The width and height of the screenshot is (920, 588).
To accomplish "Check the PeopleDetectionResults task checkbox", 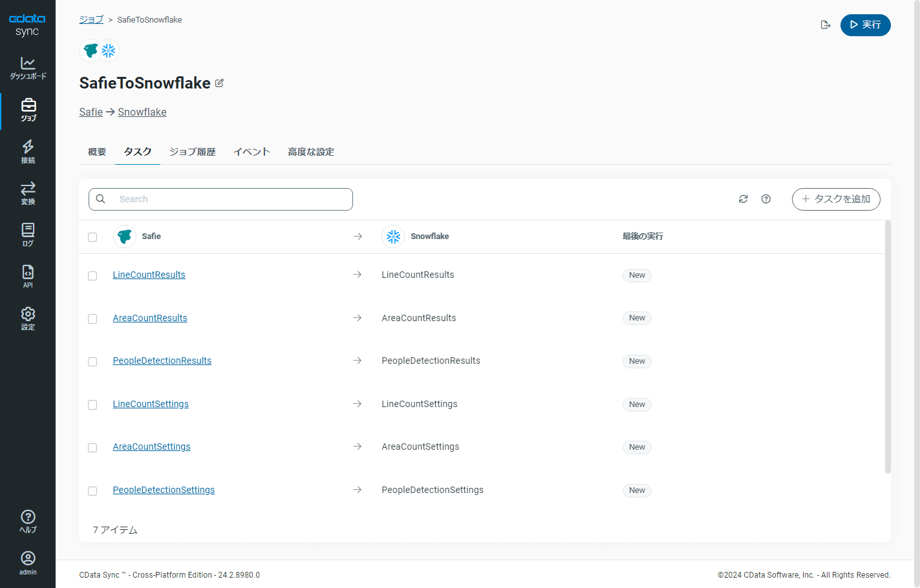I will pos(92,362).
